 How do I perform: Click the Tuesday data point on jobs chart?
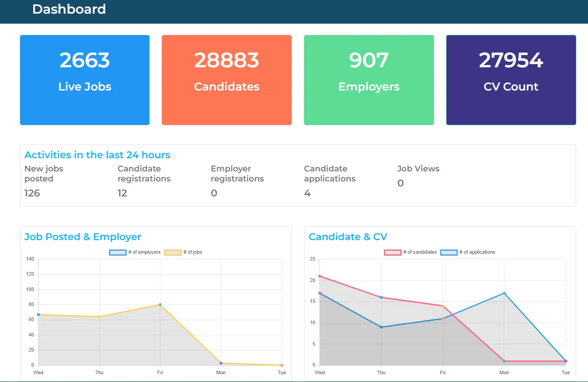[x=282, y=365]
